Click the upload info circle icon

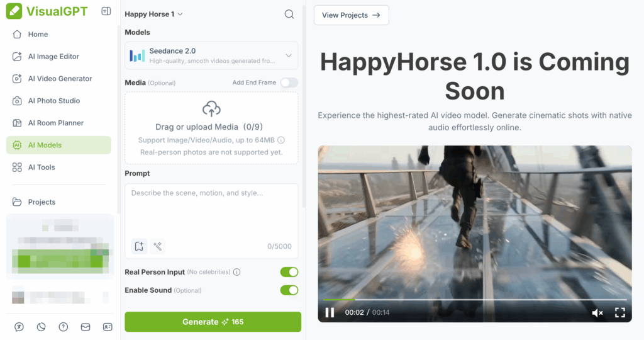pyautogui.click(x=281, y=140)
